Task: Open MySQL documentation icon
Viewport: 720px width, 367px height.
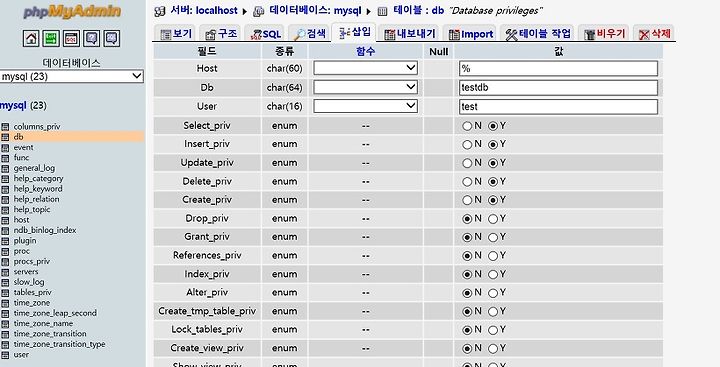Action: point(112,39)
